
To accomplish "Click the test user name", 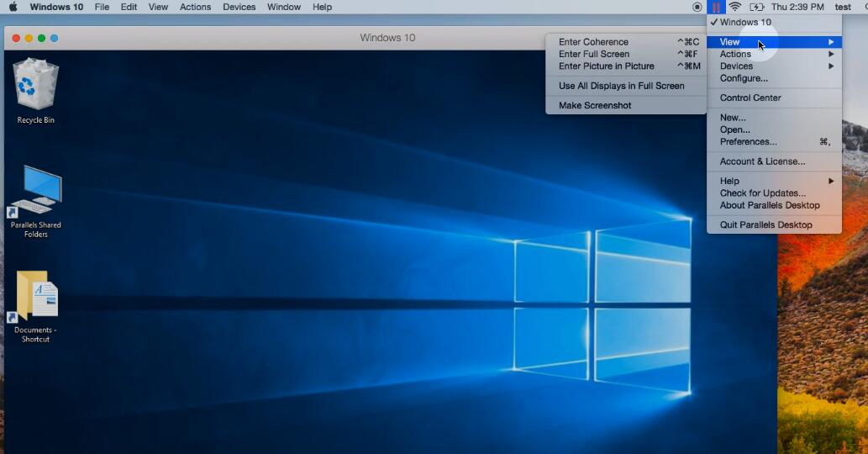I will 843,7.
